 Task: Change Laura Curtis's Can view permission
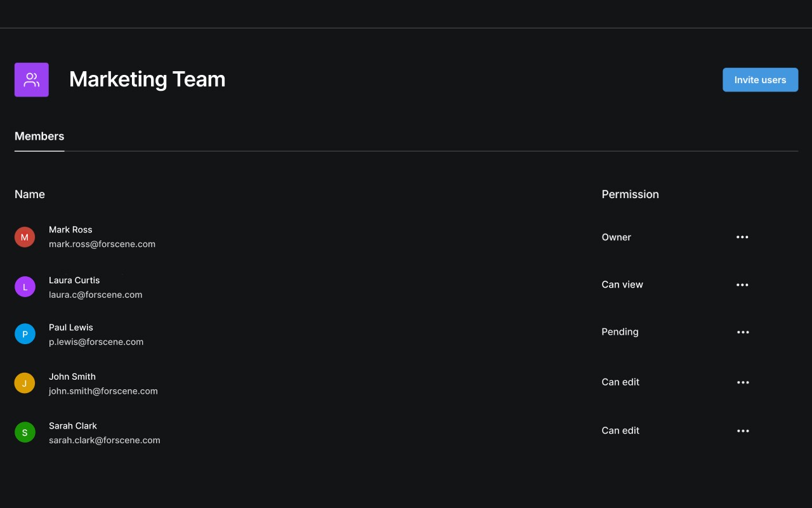point(622,284)
